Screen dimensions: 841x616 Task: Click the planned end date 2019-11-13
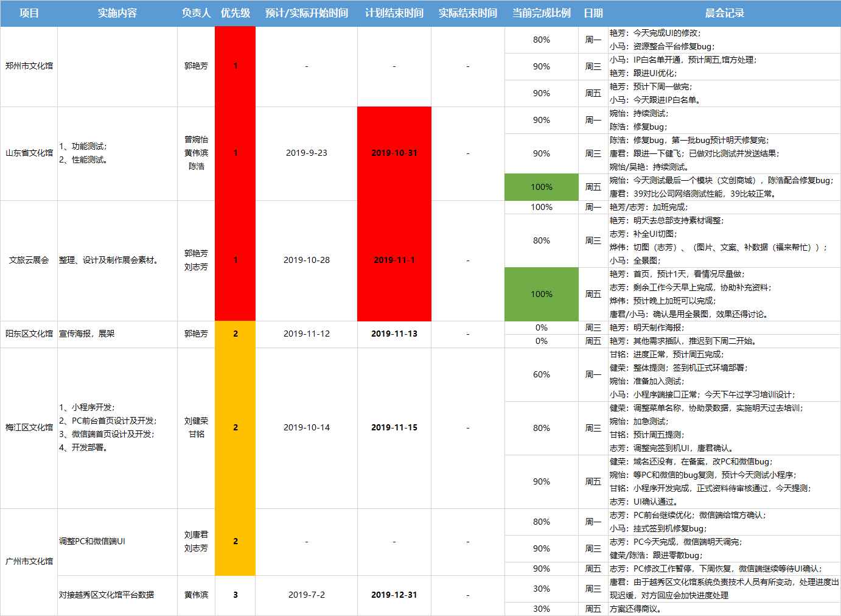click(x=394, y=334)
